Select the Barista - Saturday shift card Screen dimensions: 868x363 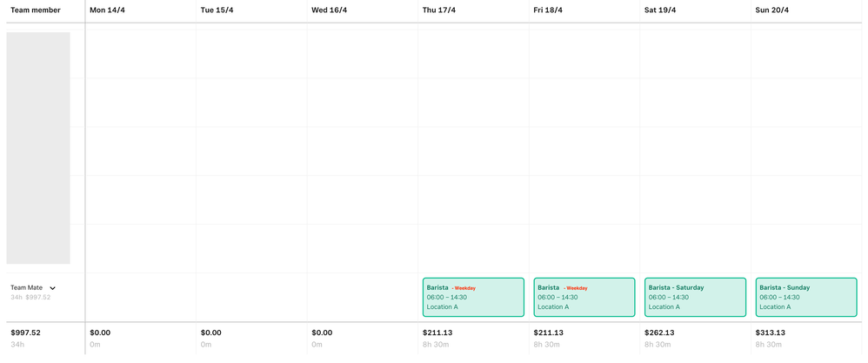tap(695, 298)
